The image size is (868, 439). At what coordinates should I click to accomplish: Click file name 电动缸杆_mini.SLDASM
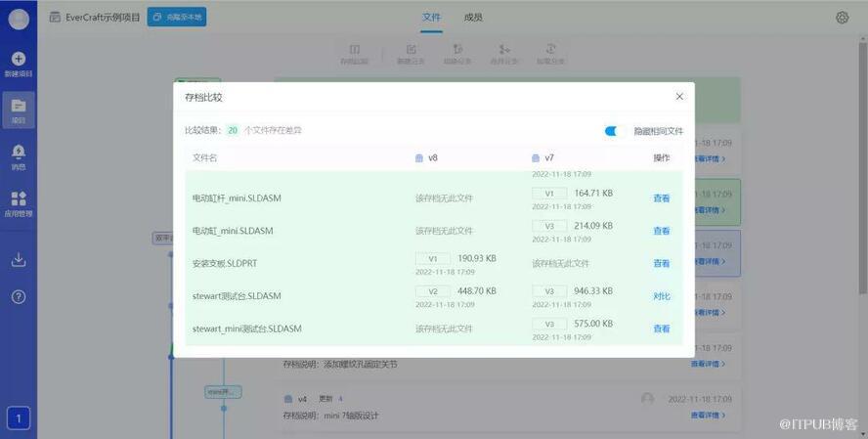click(x=237, y=198)
